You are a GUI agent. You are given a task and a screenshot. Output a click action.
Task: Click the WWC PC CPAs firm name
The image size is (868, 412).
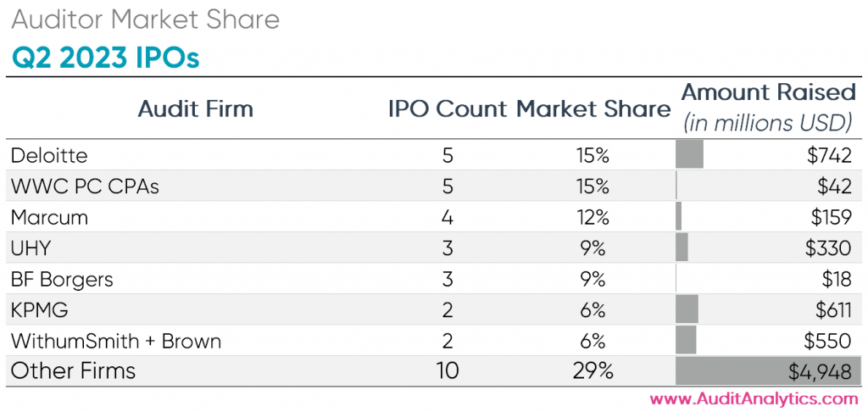[85, 186]
